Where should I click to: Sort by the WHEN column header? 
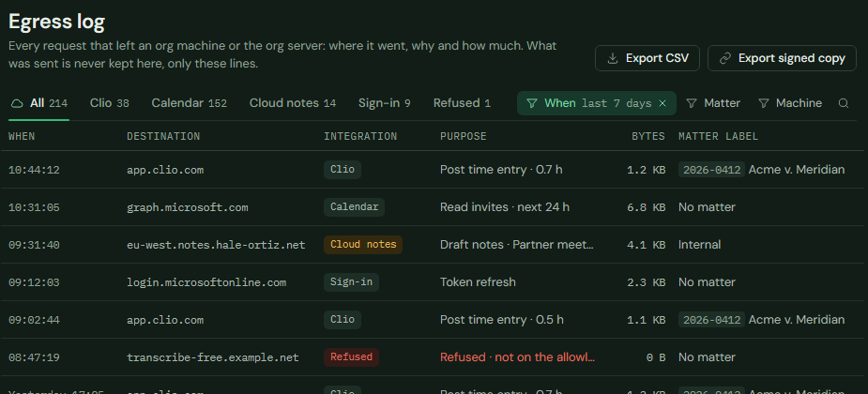click(22, 136)
